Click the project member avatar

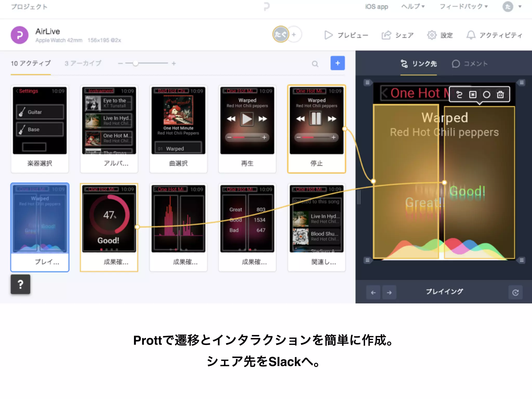click(281, 34)
